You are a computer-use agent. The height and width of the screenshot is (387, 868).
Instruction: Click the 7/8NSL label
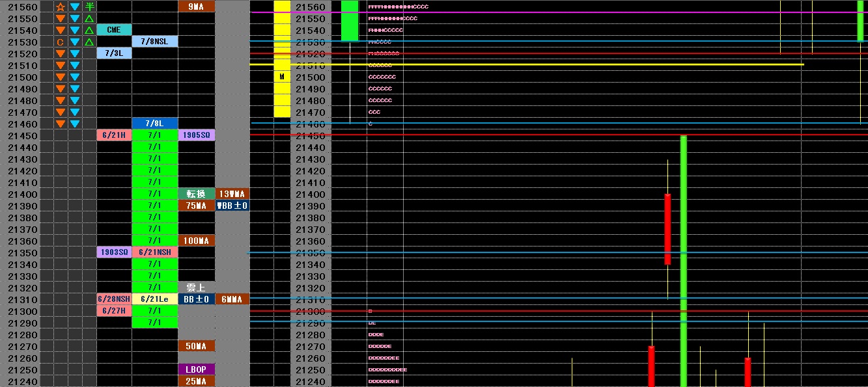click(x=154, y=42)
